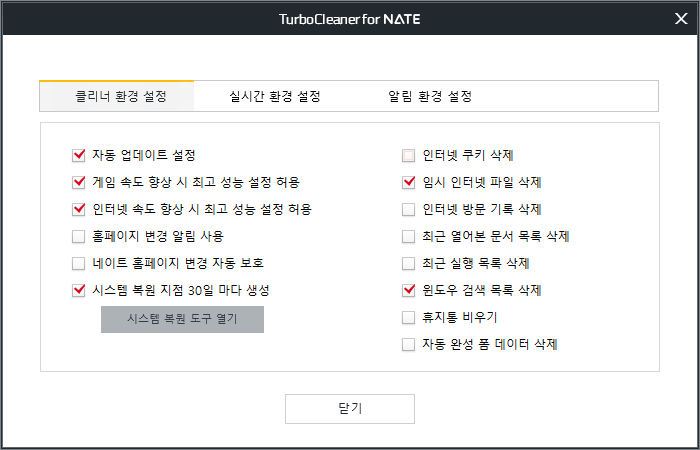Image resolution: width=700 pixels, height=450 pixels.
Task: Enable 네이트 홈페이지 변경 자동 보호
Action: [79, 263]
